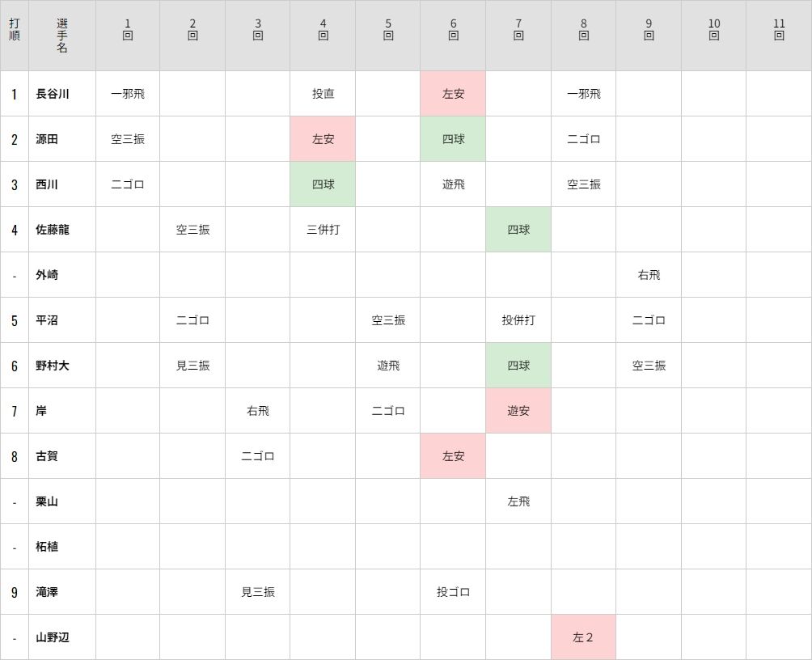This screenshot has width=812, height=660.
Task: Select 西川's green 四球 cell in 4th inning
Action: coord(324,184)
